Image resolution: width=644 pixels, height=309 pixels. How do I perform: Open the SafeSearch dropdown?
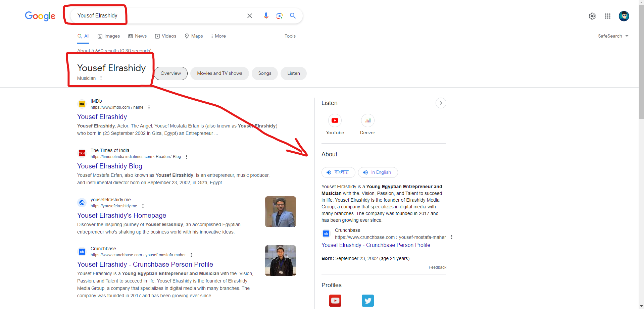click(x=613, y=36)
